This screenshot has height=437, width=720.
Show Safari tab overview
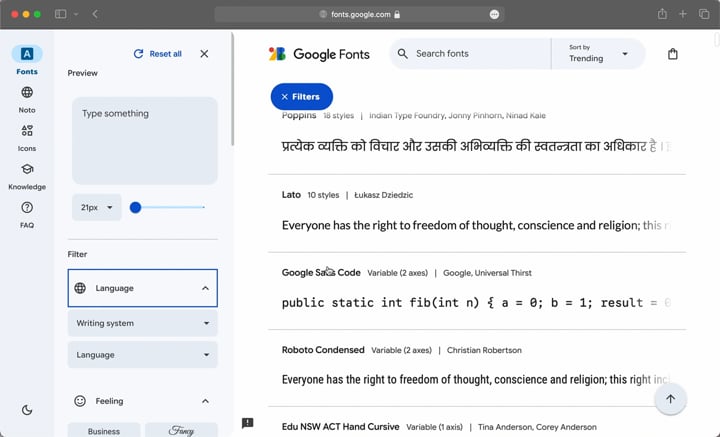pyautogui.click(x=704, y=14)
